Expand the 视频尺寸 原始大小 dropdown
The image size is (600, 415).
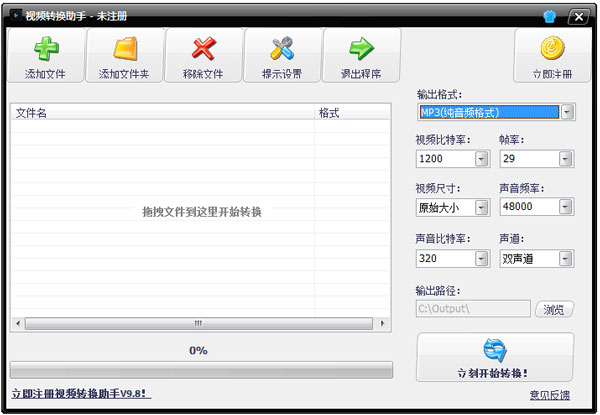click(481, 208)
